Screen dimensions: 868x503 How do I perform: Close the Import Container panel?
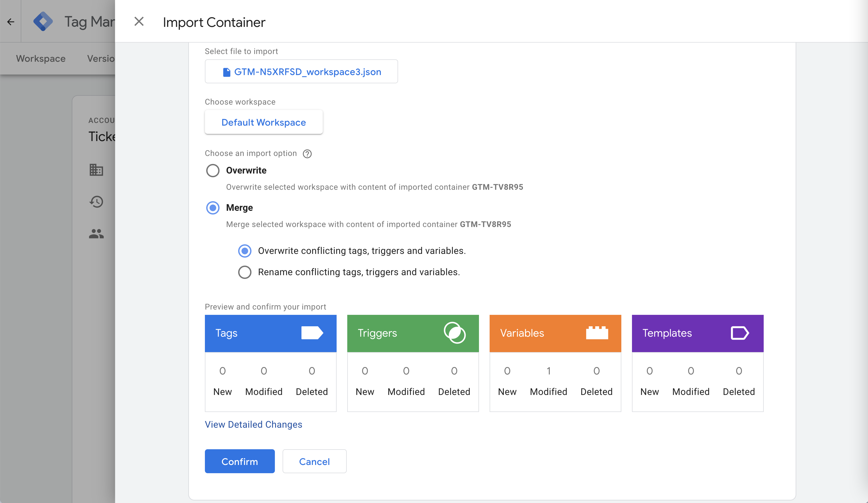(139, 22)
